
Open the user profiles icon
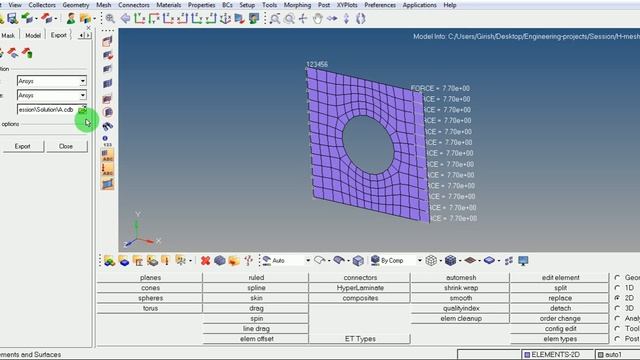pos(71,18)
